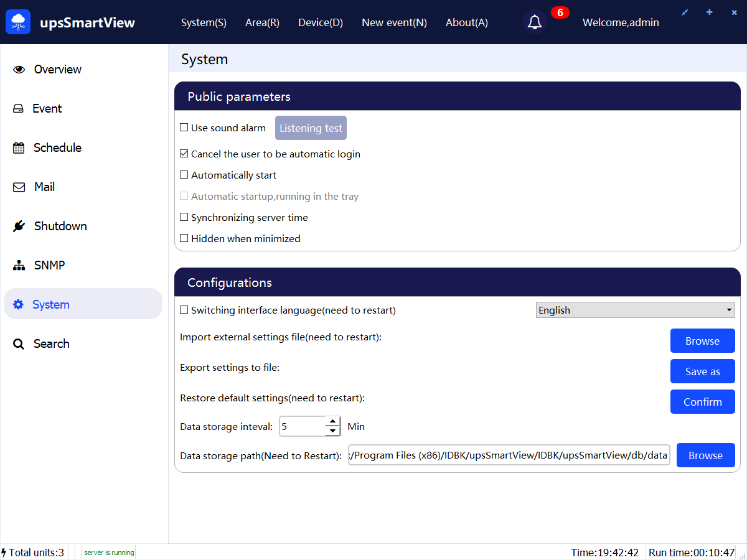Viewport: 747px width, 560px height.
Task: Open the English language dropdown
Action: (635, 310)
